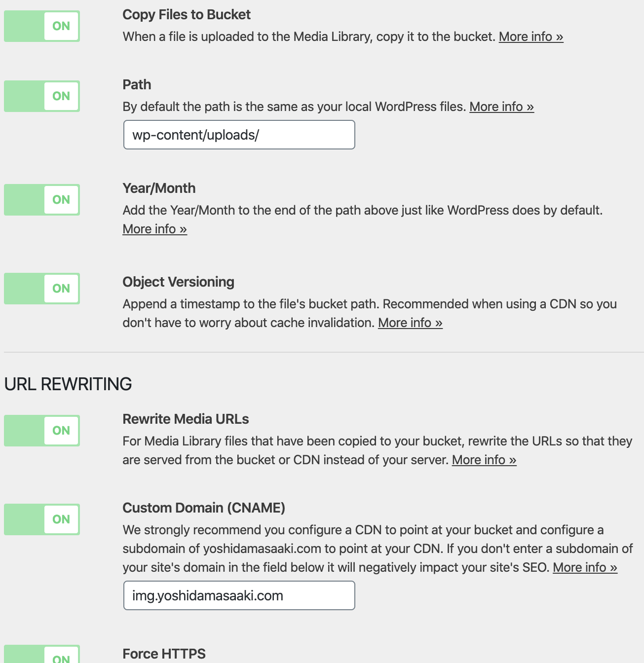Open More info for Rewrite Media URLs
The image size is (644, 663).
484,460
